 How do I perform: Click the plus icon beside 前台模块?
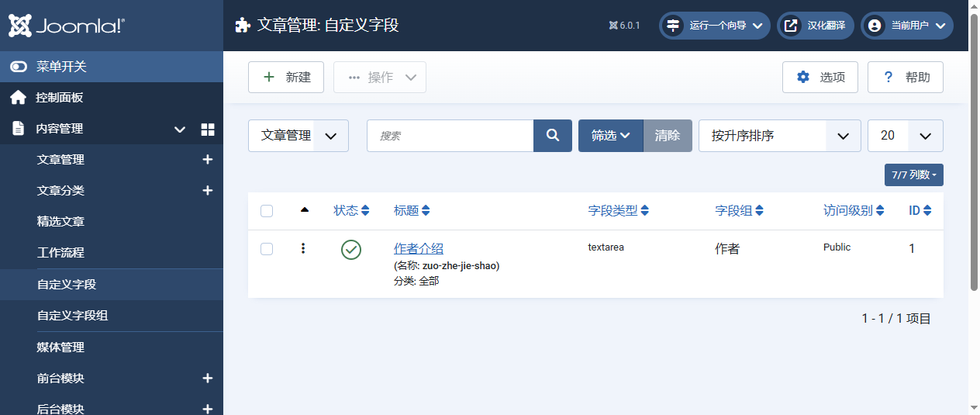pyautogui.click(x=208, y=379)
